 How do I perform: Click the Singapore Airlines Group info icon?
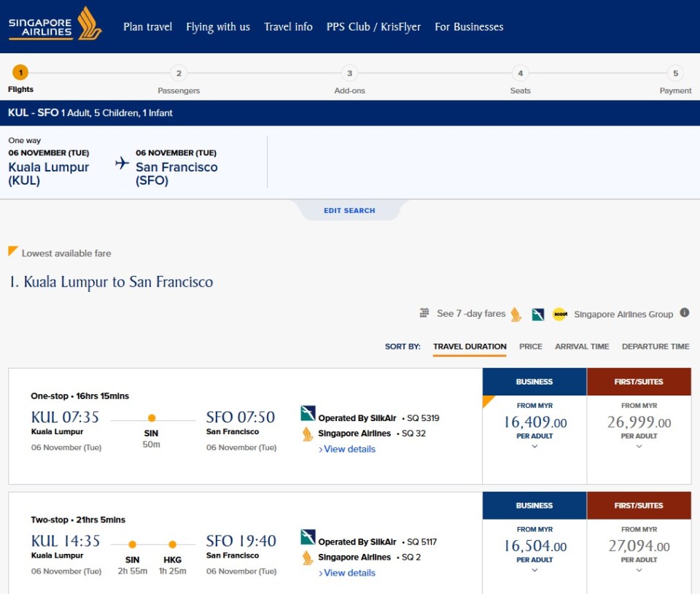pyautogui.click(x=684, y=313)
